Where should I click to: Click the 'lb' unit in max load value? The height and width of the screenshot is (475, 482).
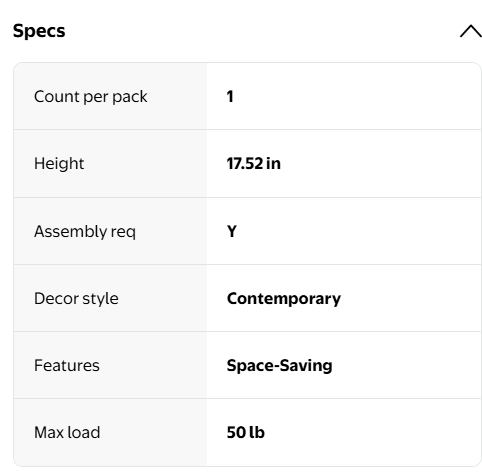(257, 432)
